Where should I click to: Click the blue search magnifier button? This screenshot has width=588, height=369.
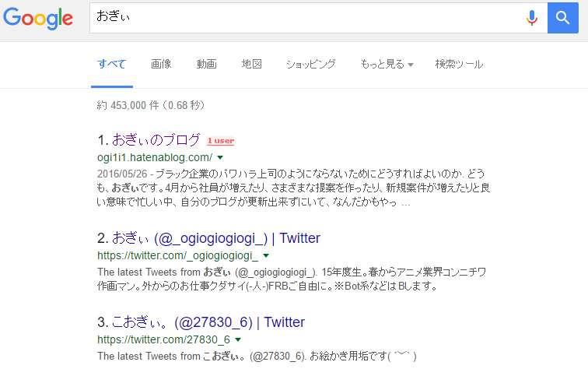[x=563, y=18]
